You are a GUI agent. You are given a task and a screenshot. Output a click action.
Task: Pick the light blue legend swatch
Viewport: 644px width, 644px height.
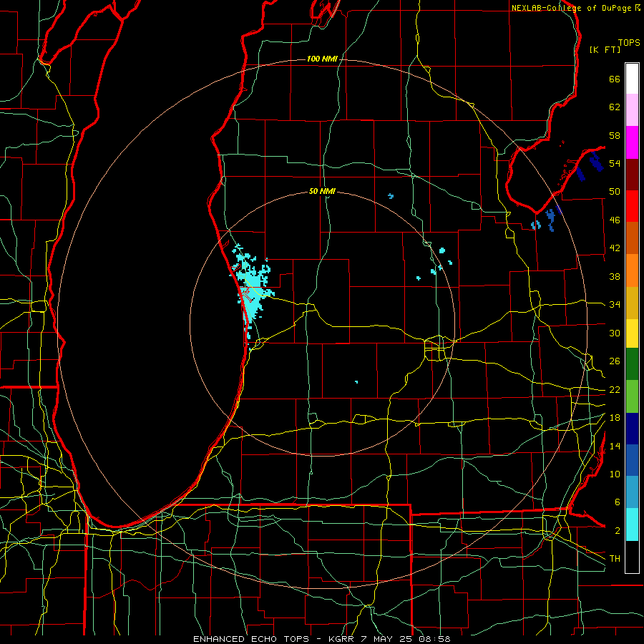pyautogui.click(x=632, y=492)
